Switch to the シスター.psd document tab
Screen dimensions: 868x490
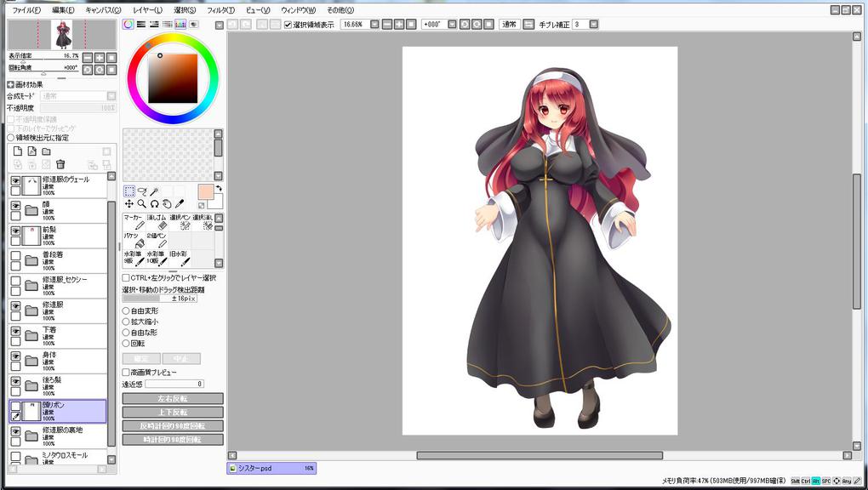pyautogui.click(x=271, y=469)
